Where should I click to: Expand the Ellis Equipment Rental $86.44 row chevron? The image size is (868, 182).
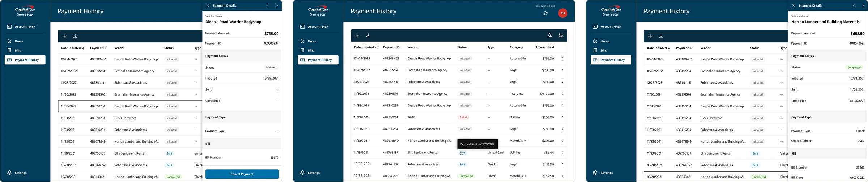tap(562, 153)
